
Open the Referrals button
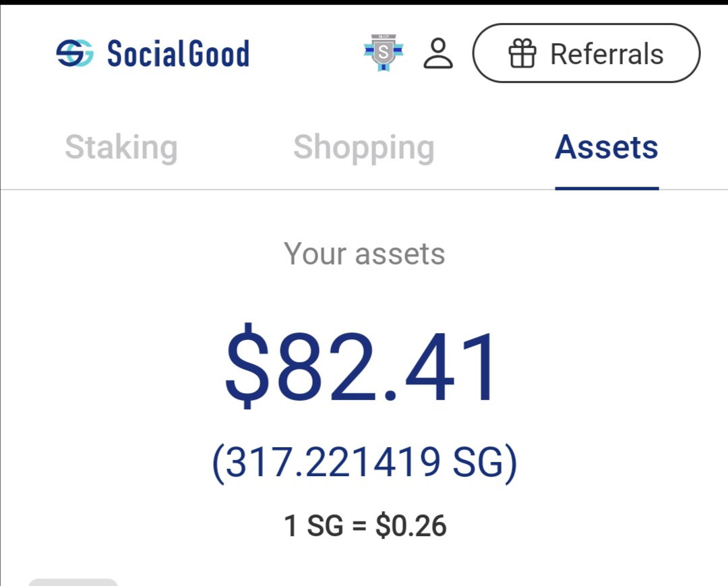(x=586, y=53)
